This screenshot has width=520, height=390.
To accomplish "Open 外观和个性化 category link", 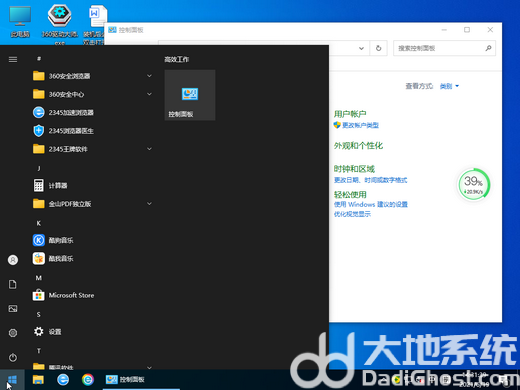I will 358,146.
